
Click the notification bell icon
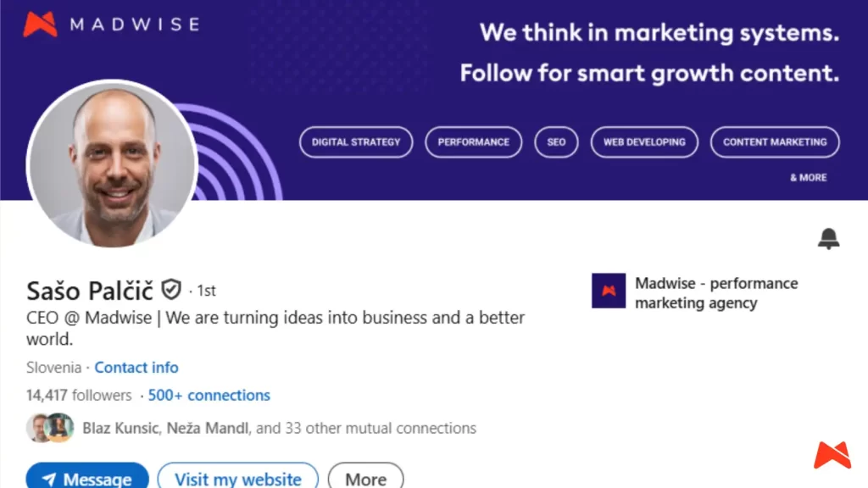[x=829, y=238]
